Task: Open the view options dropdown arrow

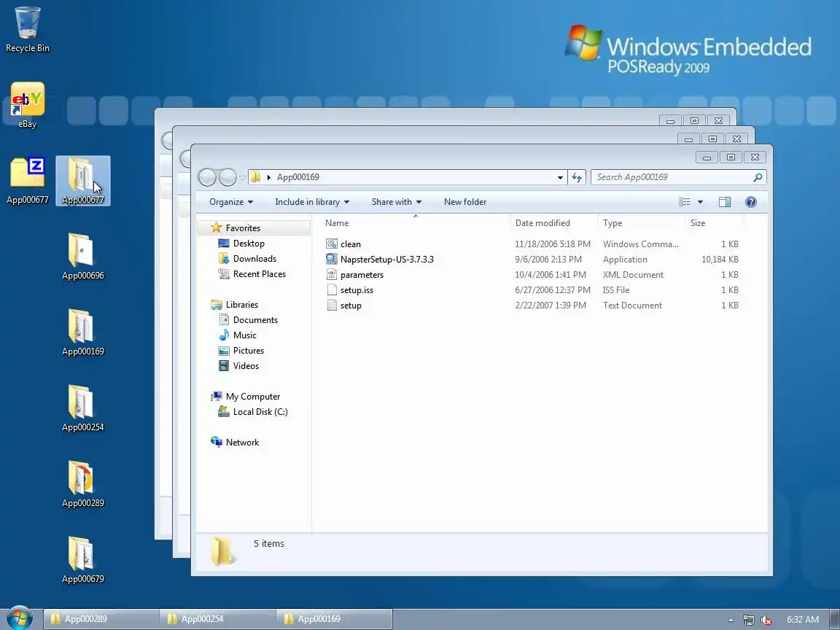Action: click(700, 202)
